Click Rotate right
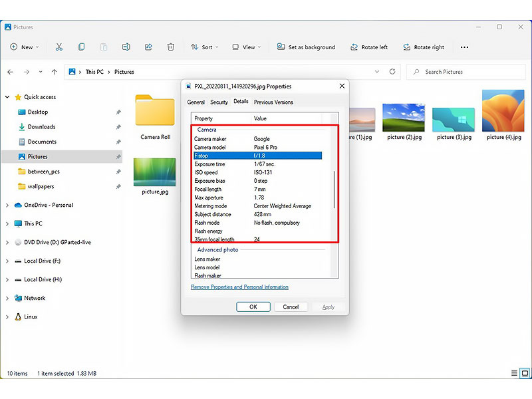The height and width of the screenshot is (399, 532). [x=424, y=47]
